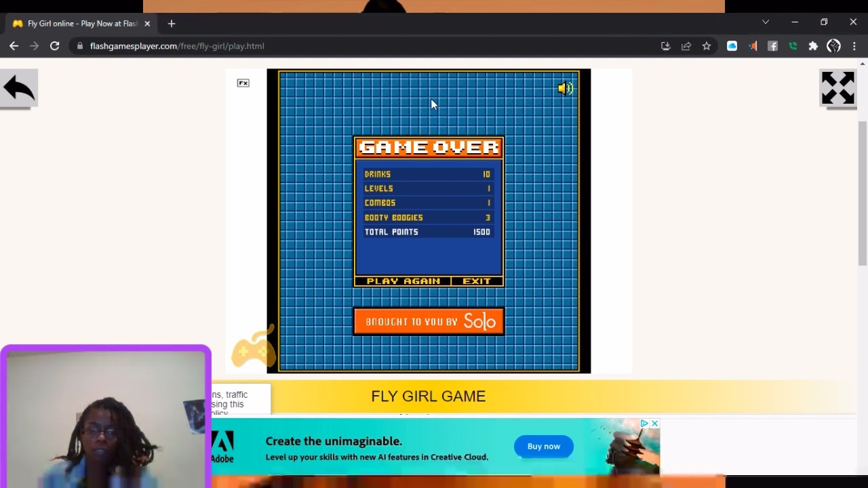This screenshot has height=488, width=868.
Task: Click the install app icon in address bar
Action: 665,46
